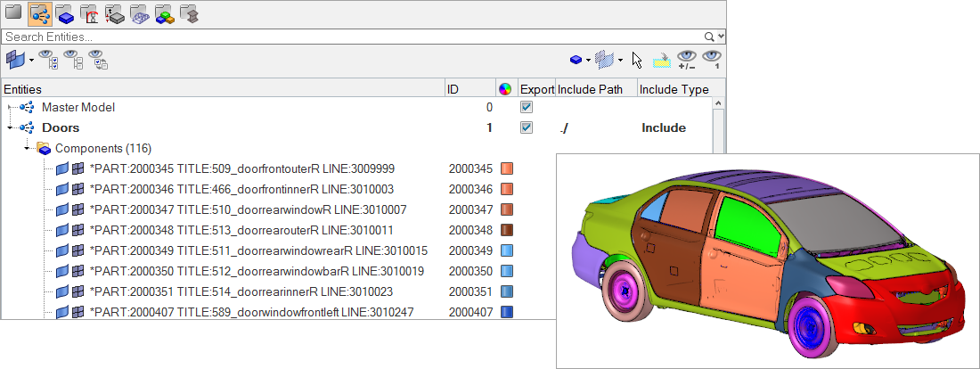Open the blue component selector dropdown arrow

pyautogui.click(x=589, y=61)
